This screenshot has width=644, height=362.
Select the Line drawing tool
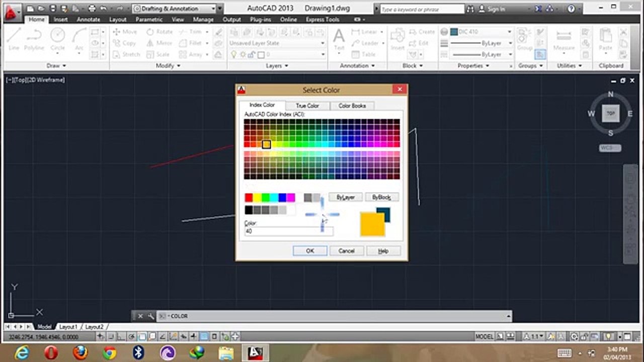click(x=14, y=39)
